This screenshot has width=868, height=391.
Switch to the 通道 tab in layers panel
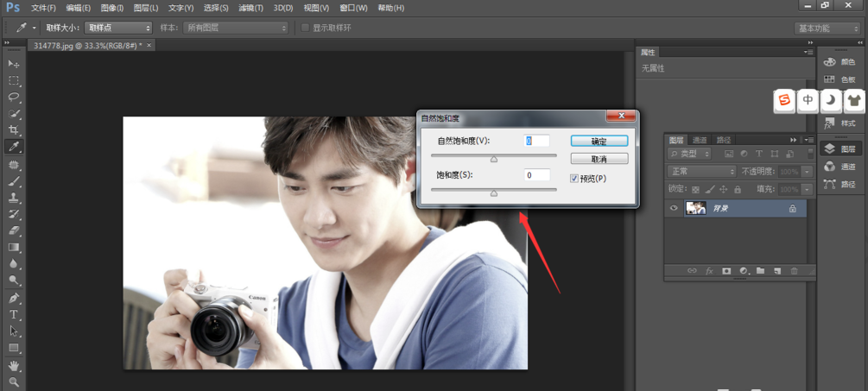click(x=700, y=140)
